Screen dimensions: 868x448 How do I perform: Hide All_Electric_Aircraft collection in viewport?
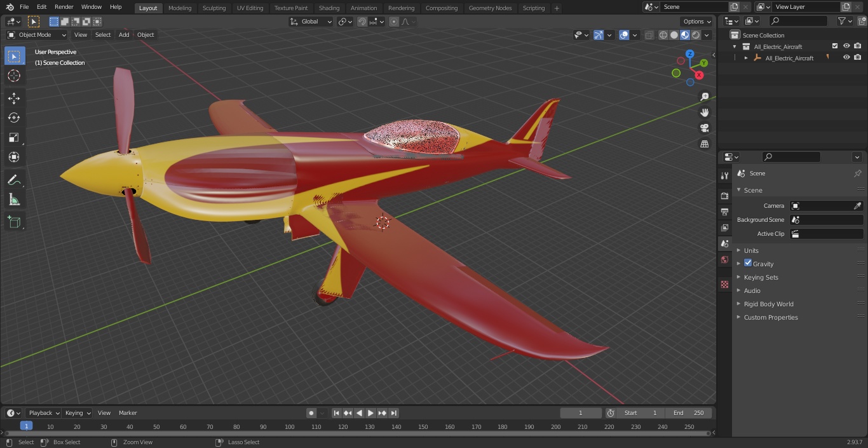[846, 46]
